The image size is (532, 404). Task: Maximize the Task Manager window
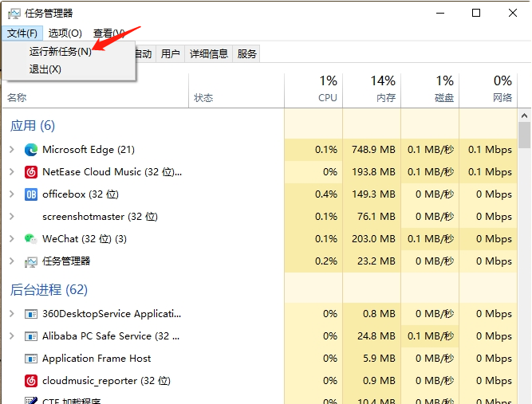(476, 14)
